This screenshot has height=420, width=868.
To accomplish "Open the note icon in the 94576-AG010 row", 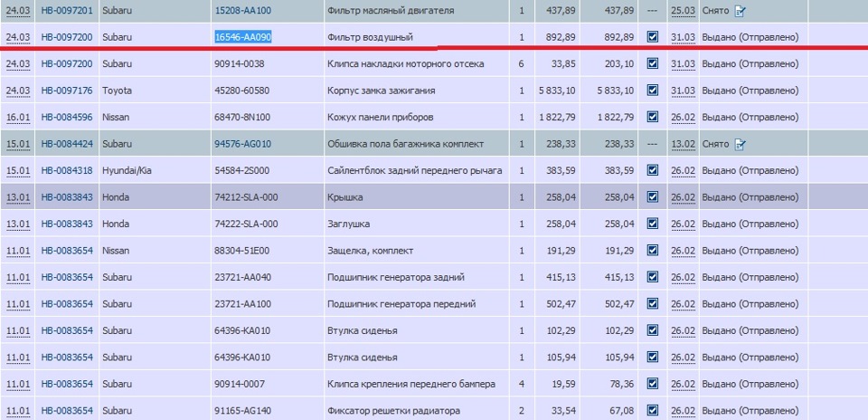I will 740,144.
